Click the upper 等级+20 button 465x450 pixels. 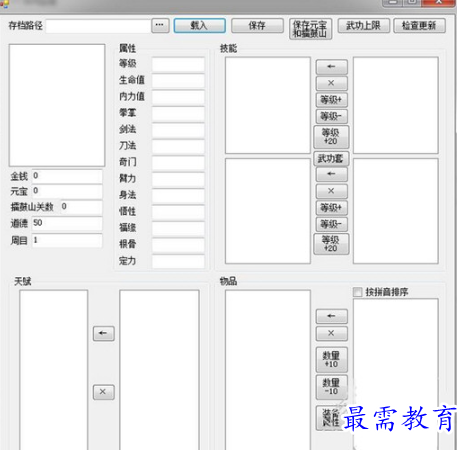[331, 137]
